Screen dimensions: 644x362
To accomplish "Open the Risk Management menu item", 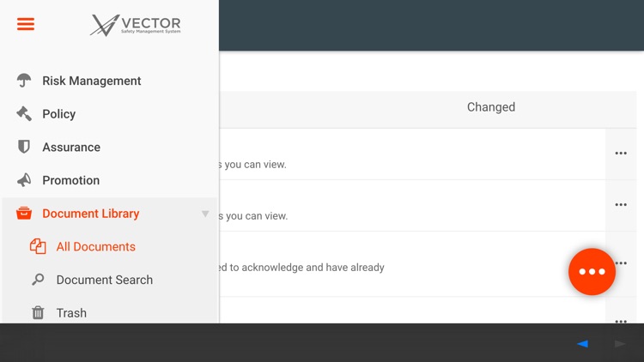I will click(92, 81).
